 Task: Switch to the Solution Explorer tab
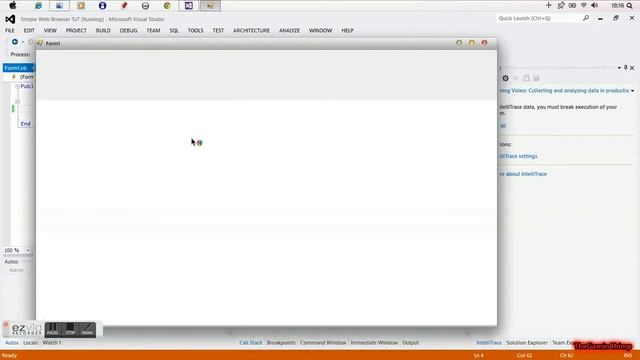527,343
